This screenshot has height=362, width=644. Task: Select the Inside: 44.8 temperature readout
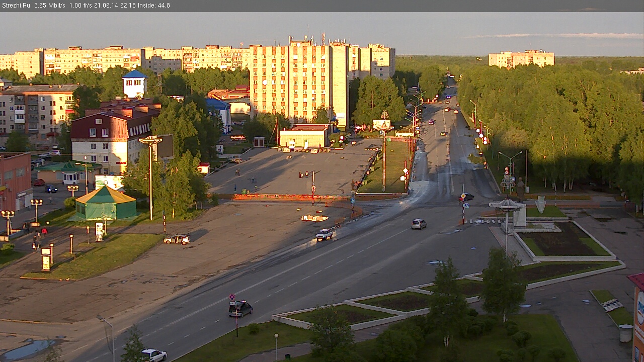(154, 6)
